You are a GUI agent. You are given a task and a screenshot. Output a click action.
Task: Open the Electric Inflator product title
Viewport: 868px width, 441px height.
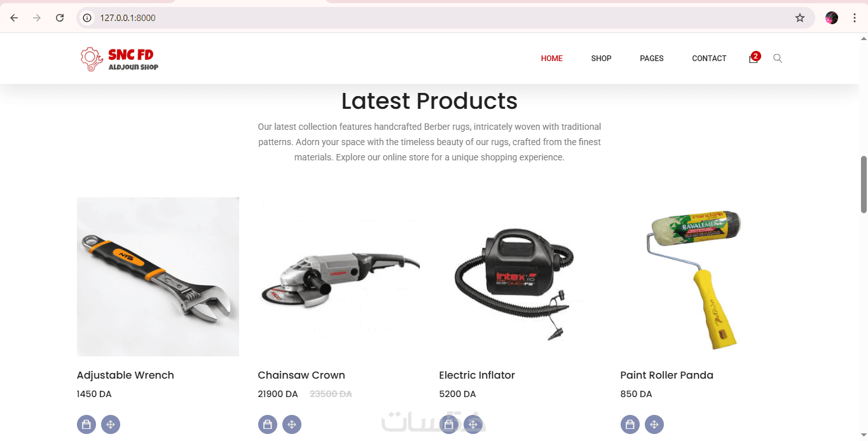click(477, 375)
